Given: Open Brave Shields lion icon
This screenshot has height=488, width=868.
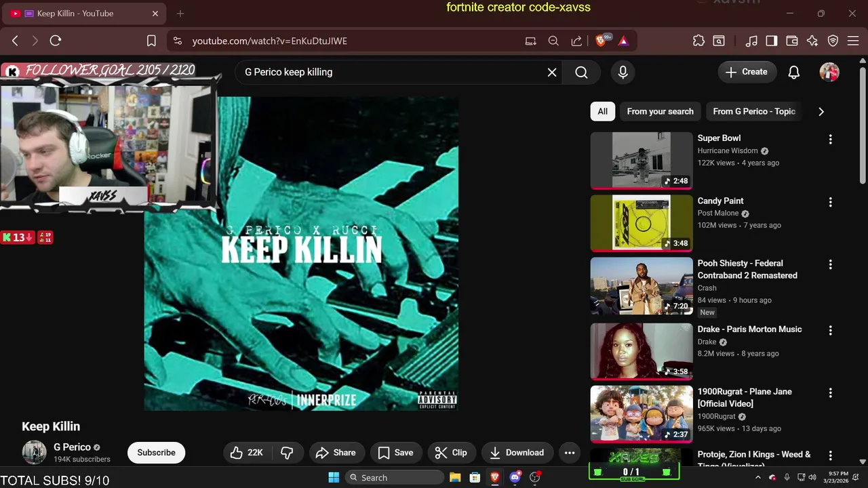Looking at the screenshot, I should point(601,41).
